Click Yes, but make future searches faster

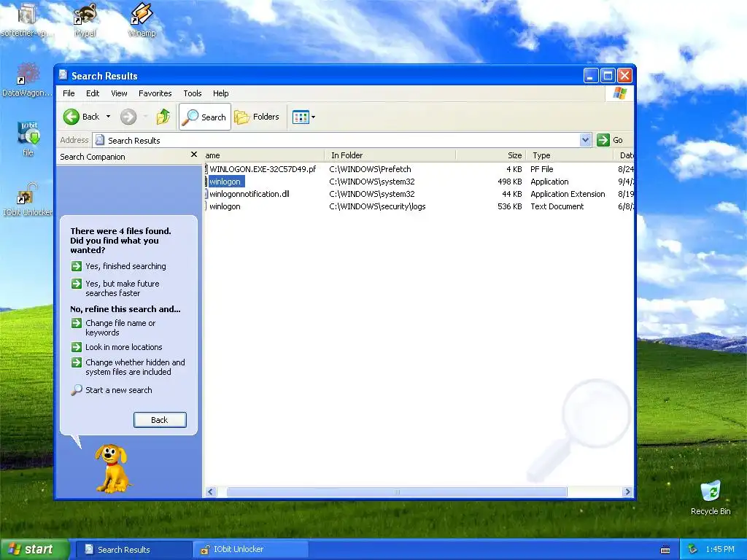(x=115, y=288)
